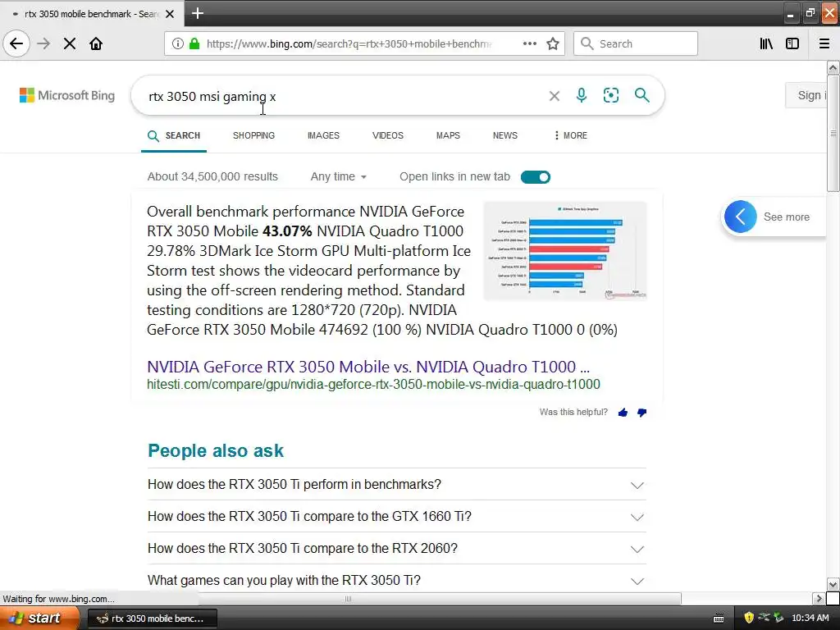This screenshot has width=840, height=630.
Task: Focus the browser address bar URL
Action: tap(348, 43)
